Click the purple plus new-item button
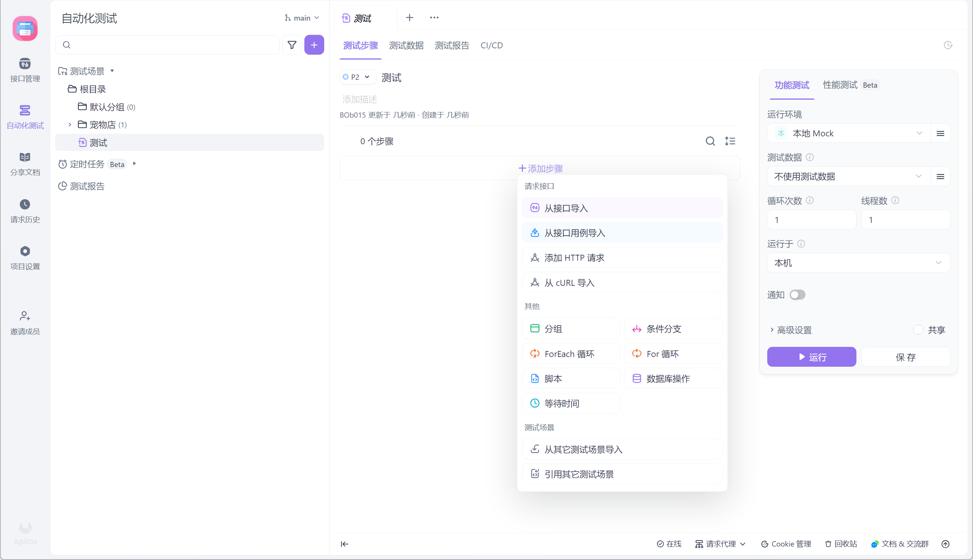The height and width of the screenshot is (560, 973). (x=314, y=45)
